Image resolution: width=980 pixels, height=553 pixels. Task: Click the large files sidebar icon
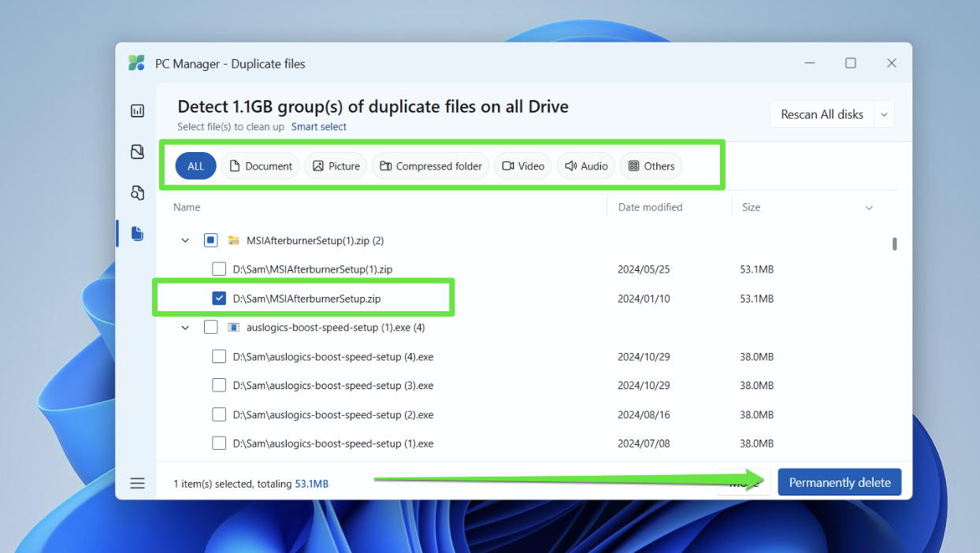(x=137, y=151)
